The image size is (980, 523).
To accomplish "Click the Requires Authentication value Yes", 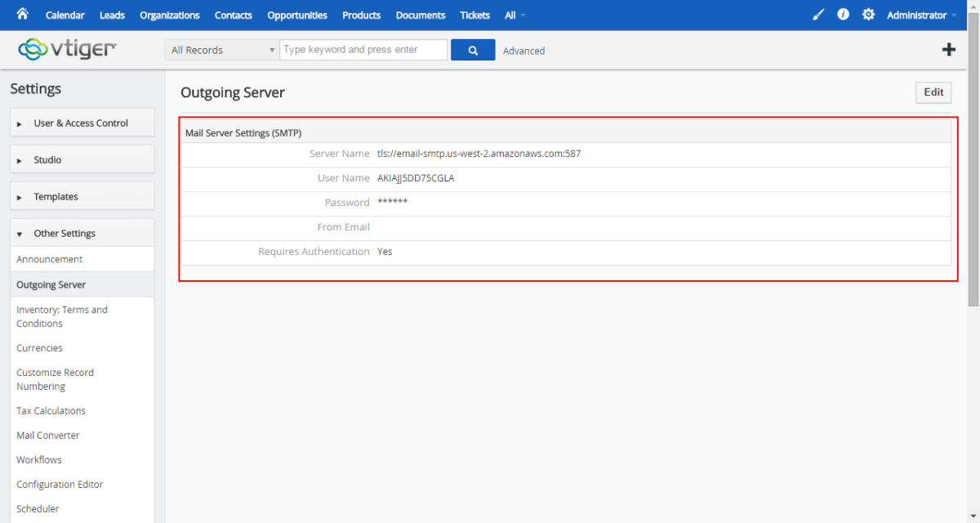I will coord(385,252).
